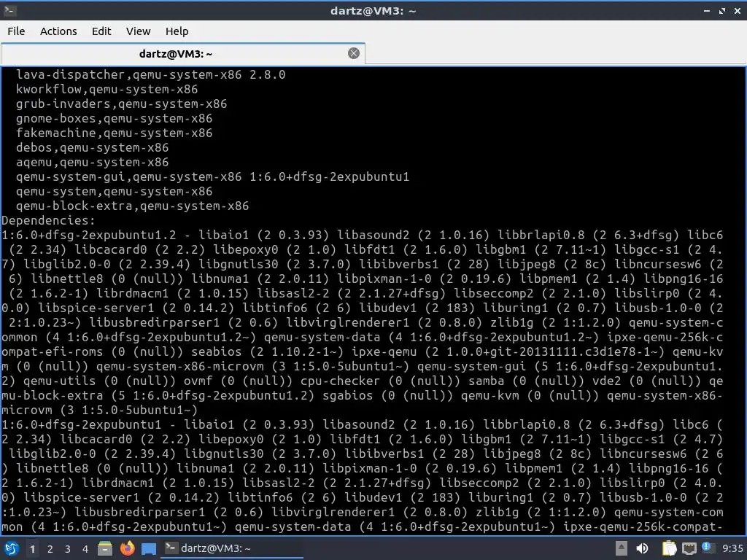Open the Edit menu

[101, 31]
